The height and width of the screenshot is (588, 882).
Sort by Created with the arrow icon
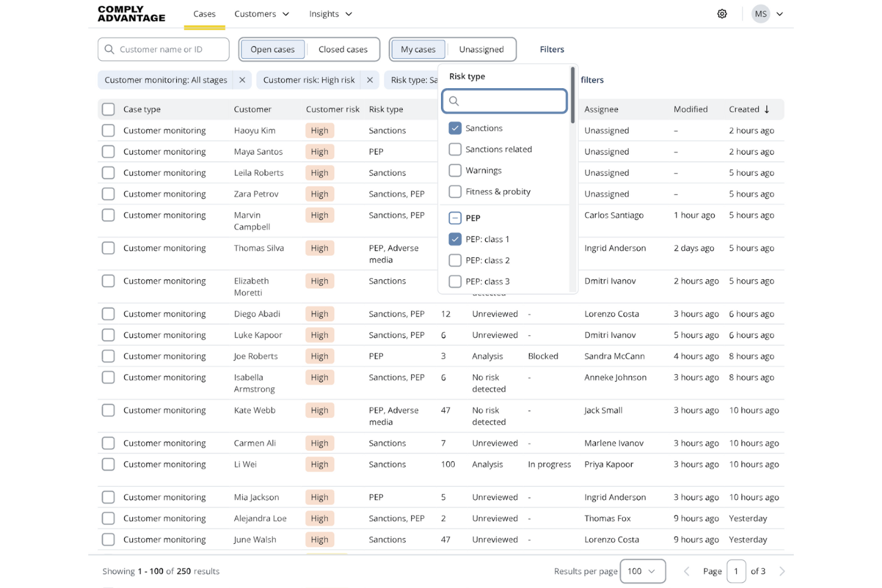tap(766, 109)
